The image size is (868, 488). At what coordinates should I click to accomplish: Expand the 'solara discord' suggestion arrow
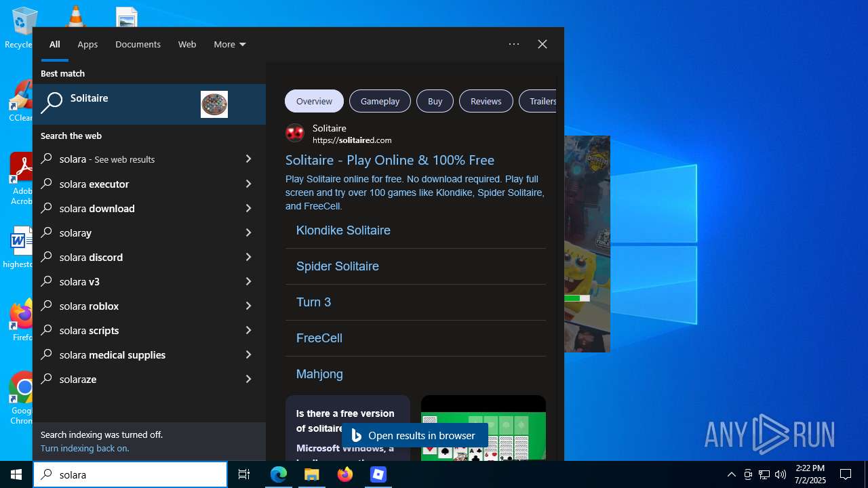pos(248,257)
